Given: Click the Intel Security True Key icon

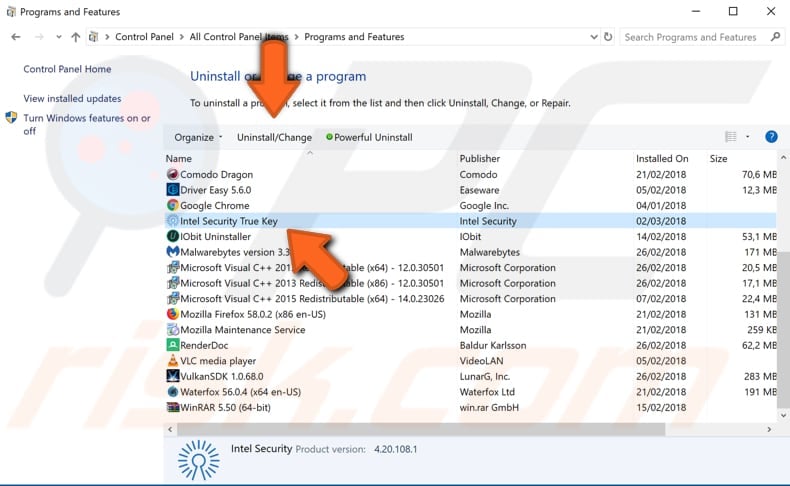Looking at the screenshot, I should [172, 221].
